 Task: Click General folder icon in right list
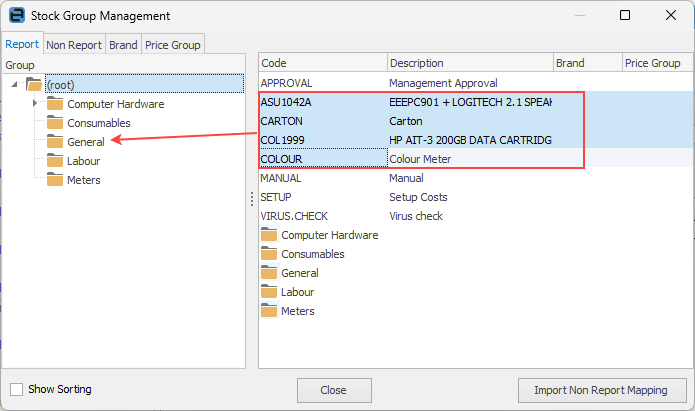click(268, 273)
